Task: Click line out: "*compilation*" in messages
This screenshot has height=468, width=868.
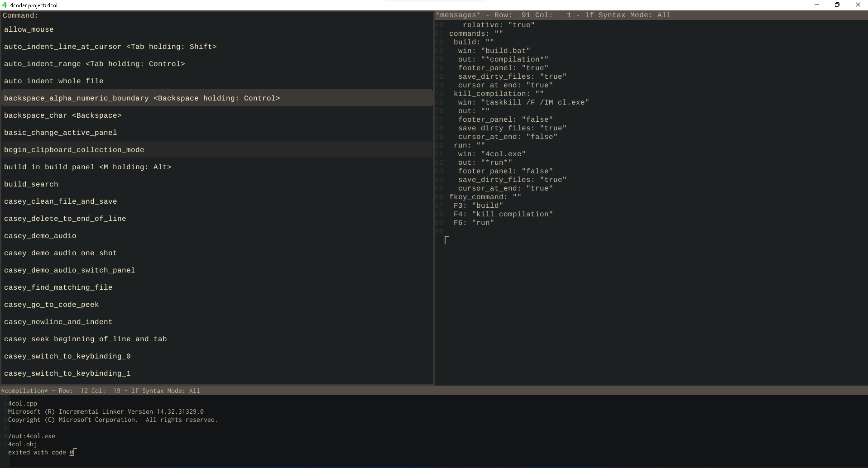Action: 503,59
